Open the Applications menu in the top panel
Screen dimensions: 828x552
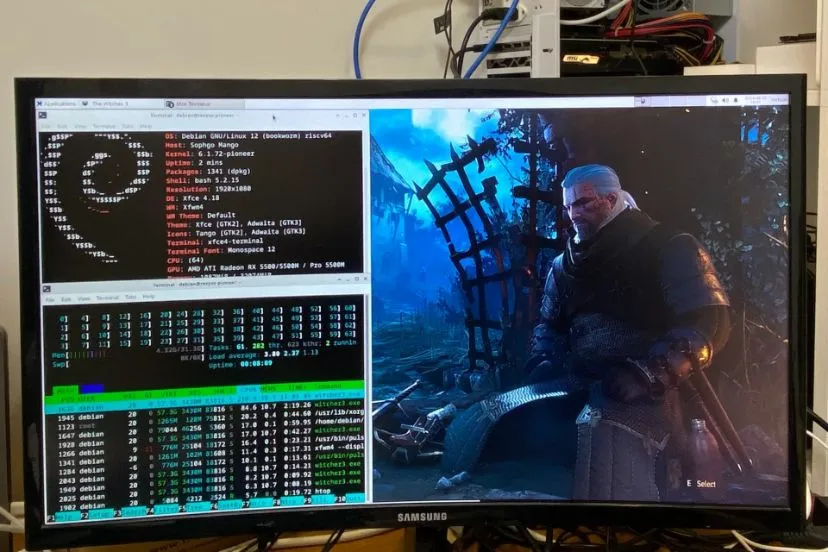(57, 104)
